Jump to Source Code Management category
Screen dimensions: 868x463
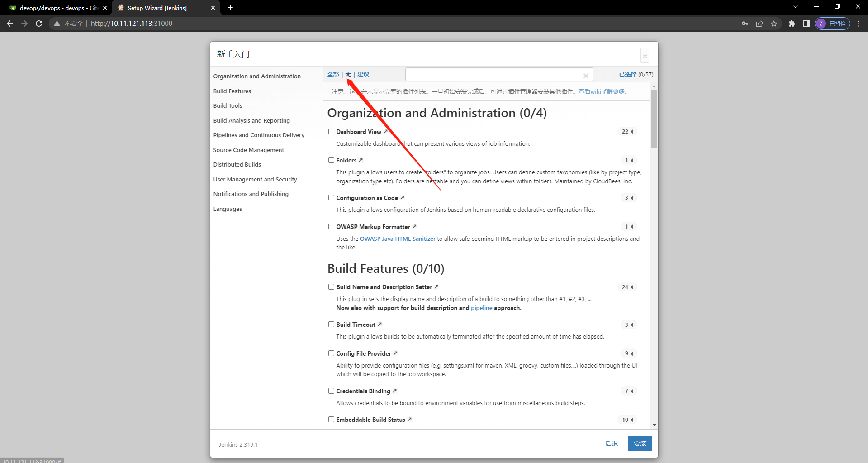248,150
